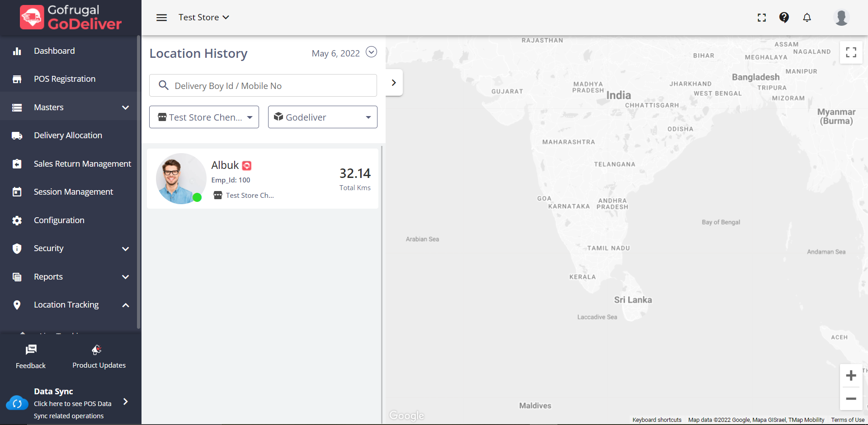Click the Data Sync description text
The width and height of the screenshot is (868, 425).
(x=72, y=410)
